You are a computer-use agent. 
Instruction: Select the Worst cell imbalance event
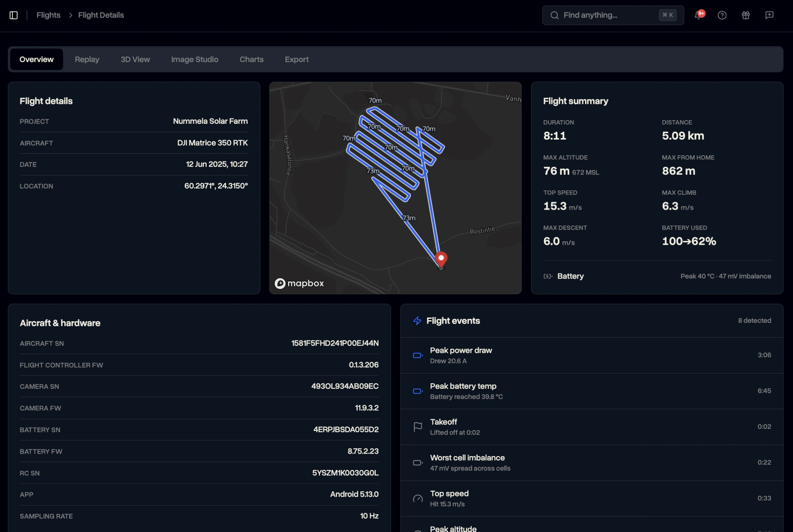pyautogui.click(x=592, y=463)
